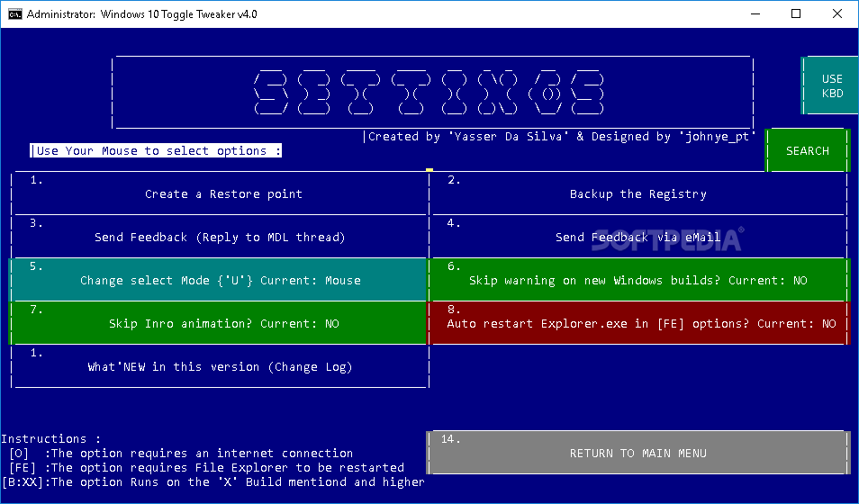Click the [B:XX] build instruction line
859x504 pixels.
(x=213, y=482)
